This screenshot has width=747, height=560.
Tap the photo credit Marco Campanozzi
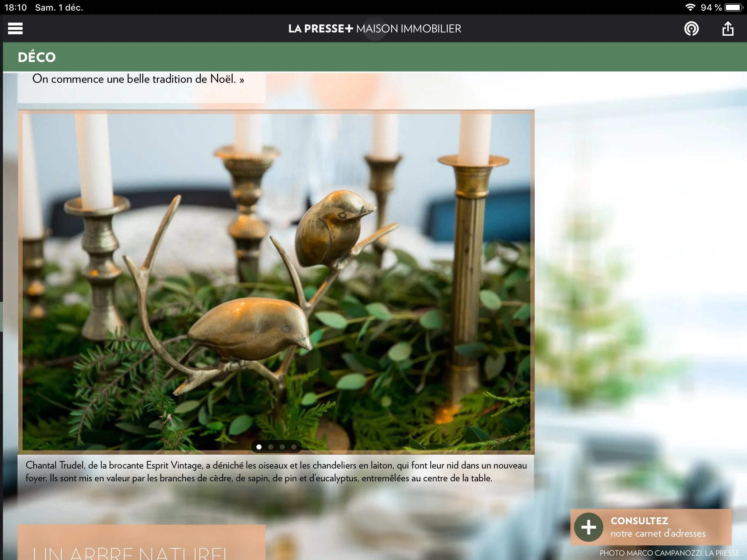[x=669, y=553]
